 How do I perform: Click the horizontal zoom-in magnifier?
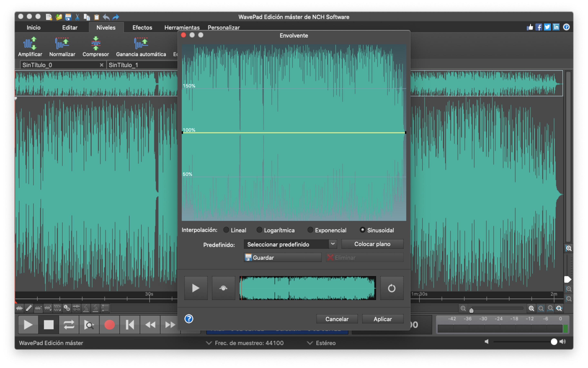[531, 308]
